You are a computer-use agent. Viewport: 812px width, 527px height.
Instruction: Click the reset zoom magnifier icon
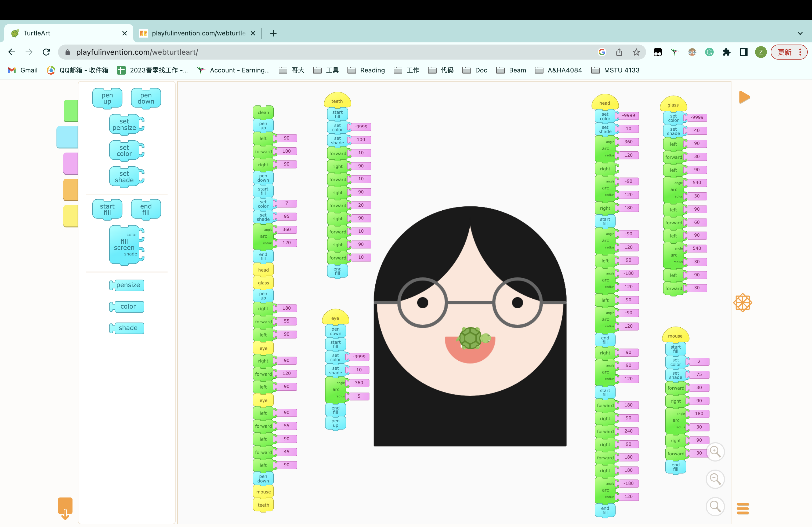pos(715,507)
